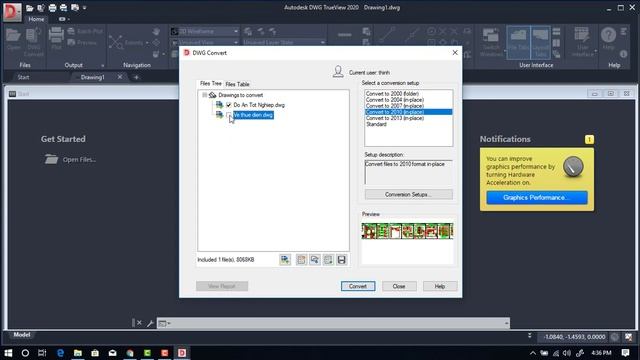This screenshot has height=360, width=640.
Task: Click the Convert button
Action: click(x=358, y=286)
